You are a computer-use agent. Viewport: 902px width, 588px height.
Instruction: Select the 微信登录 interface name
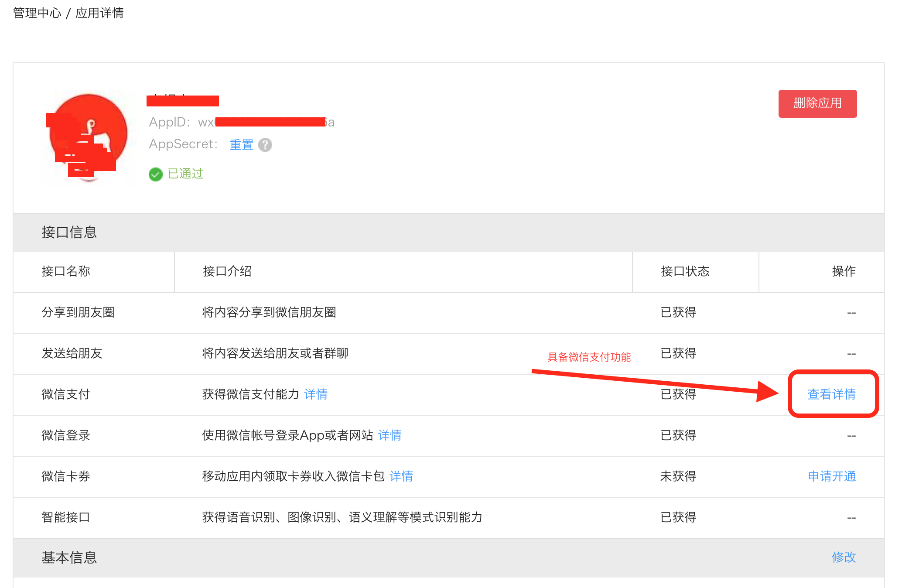[x=66, y=435]
